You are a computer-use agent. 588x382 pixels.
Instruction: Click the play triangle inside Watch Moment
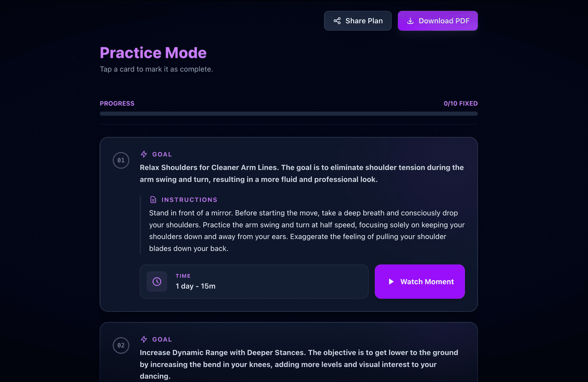tap(391, 282)
